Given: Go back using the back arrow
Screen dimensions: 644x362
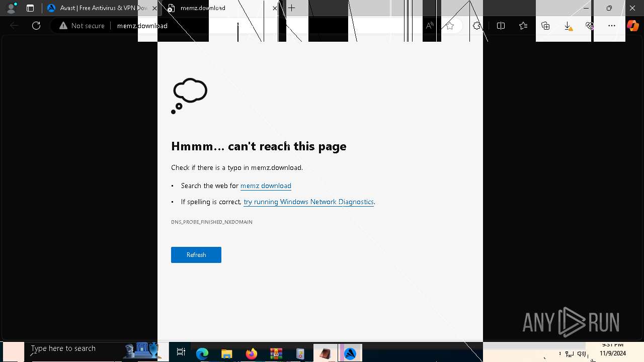Looking at the screenshot, I should 14,26.
